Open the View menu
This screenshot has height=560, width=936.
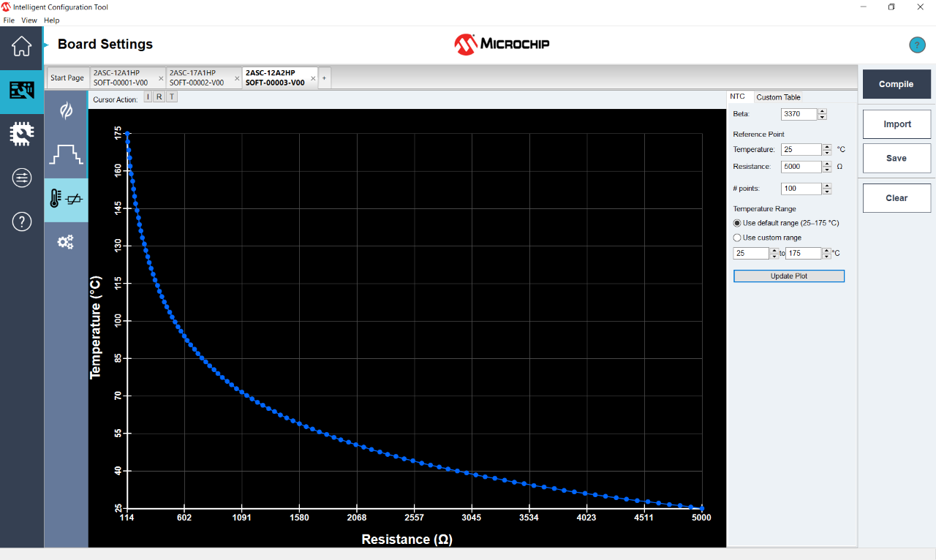click(x=29, y=20)
